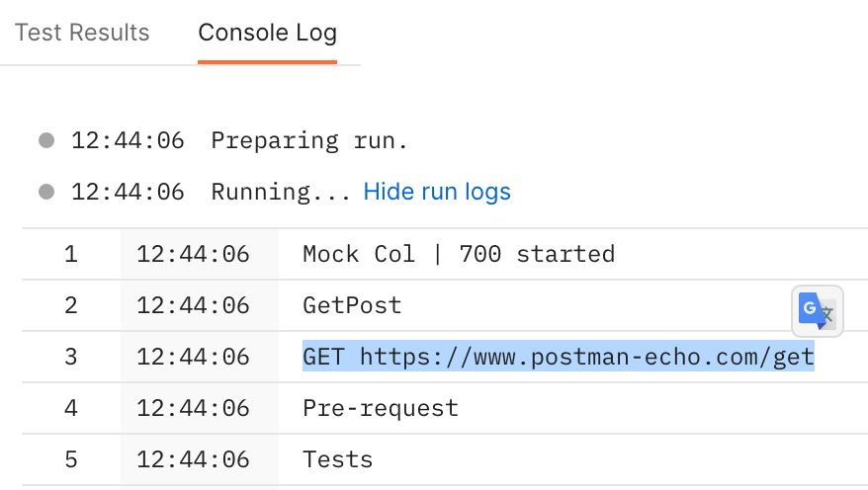Click log line number 3
This screenshot has width=868, height=490.
pyautogui.click(x=71, y=357)
